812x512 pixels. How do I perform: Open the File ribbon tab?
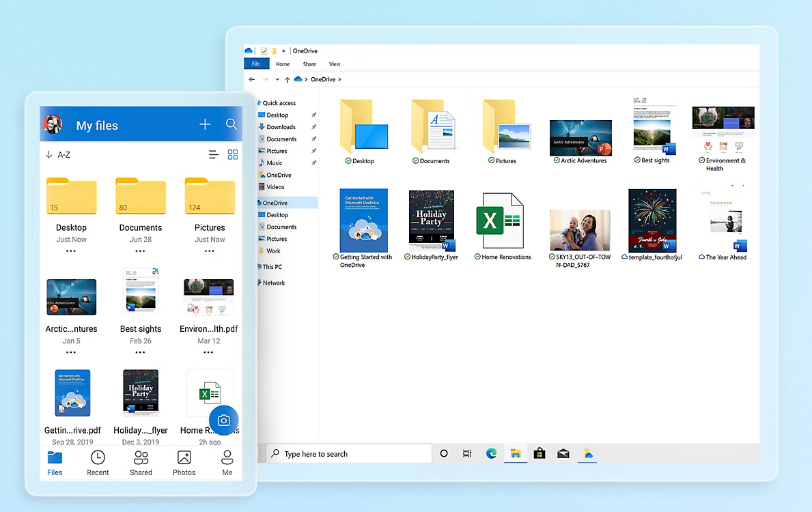point(256,63)
